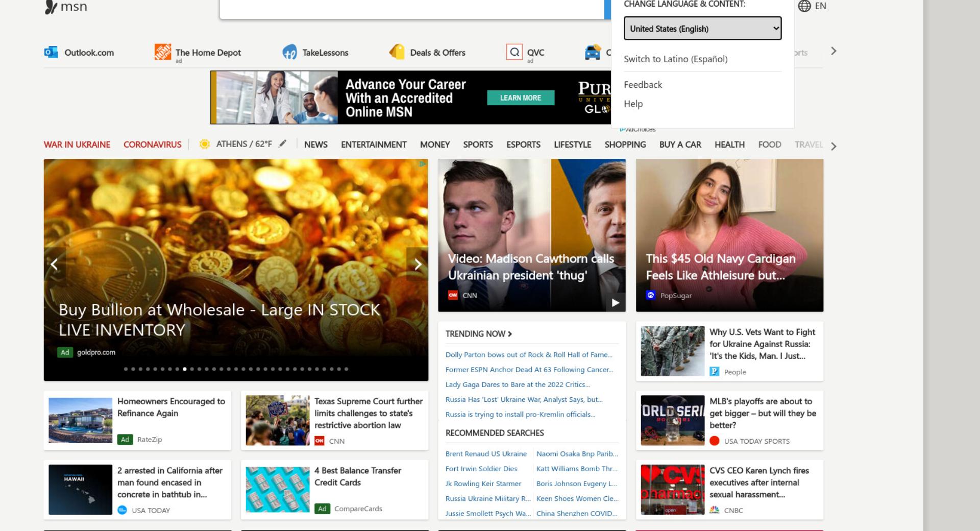Click Ad badge next to RateZip
This screenshot has width=980, height=531.
pyautogui.click(x=125, y=439)
